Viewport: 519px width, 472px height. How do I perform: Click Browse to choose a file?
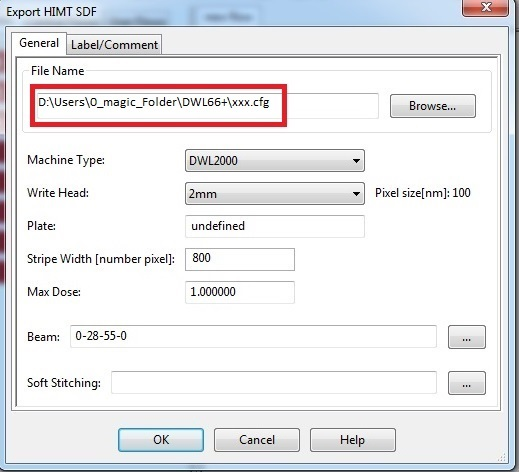coord(433,106)
